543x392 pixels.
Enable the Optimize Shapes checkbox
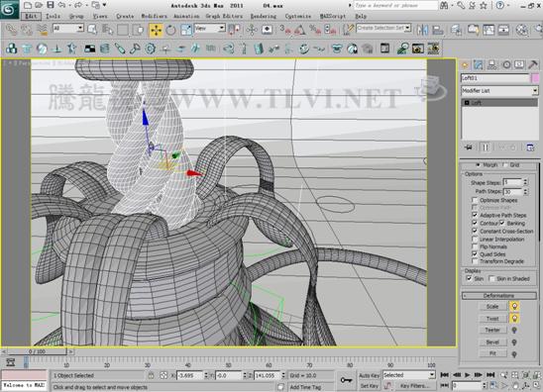[x=475, y=200]
